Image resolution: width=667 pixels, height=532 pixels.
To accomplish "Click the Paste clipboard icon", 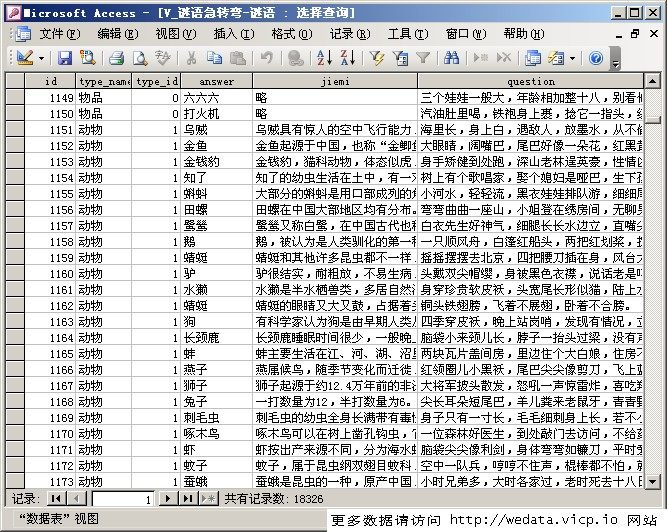I will (237, 58).
